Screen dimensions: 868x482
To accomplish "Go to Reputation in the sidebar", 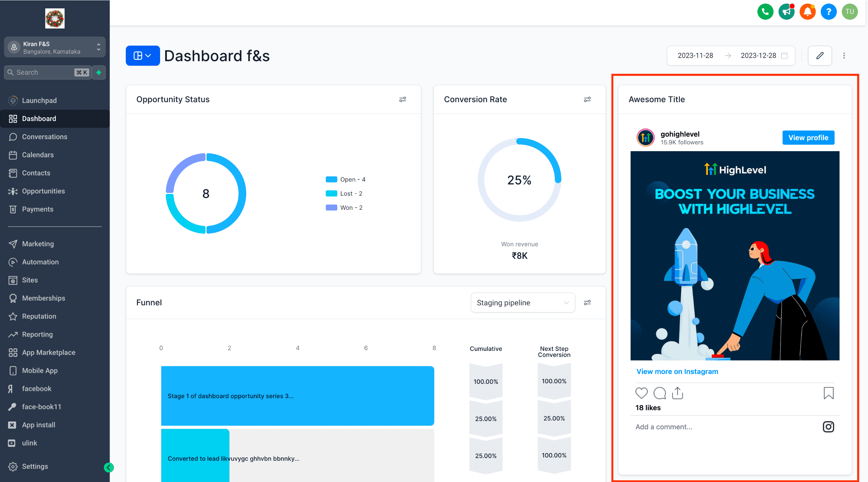I will point(55,316).
